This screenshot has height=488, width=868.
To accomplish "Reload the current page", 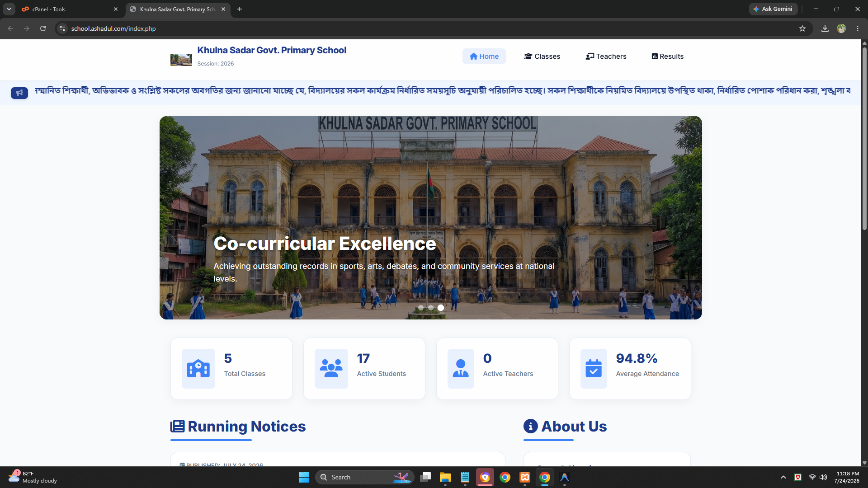I will [43, 28].
